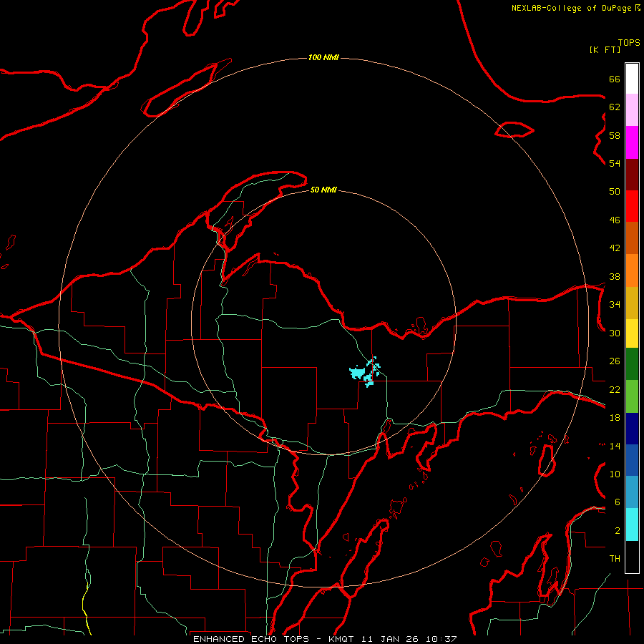This screenshot has height=644, width=644.
Task: Click the white swatch in the tops legend
Action: 632,79
